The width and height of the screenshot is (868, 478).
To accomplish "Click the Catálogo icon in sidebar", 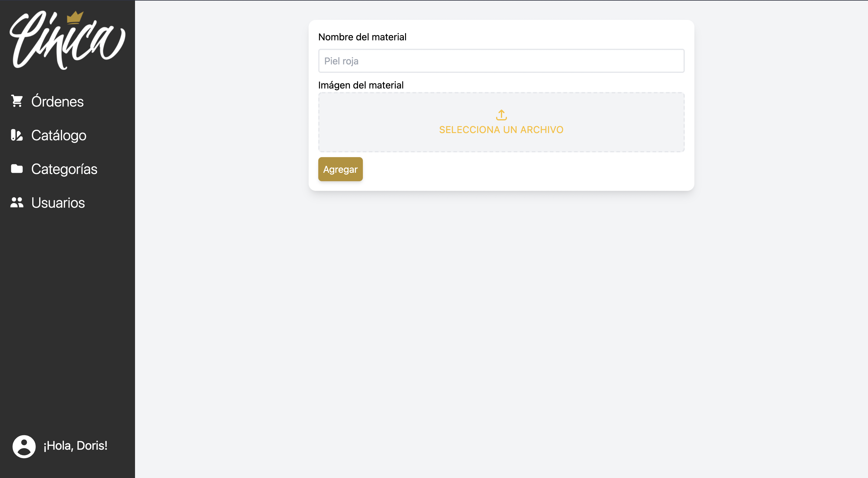I will click(x=16, y=135).
